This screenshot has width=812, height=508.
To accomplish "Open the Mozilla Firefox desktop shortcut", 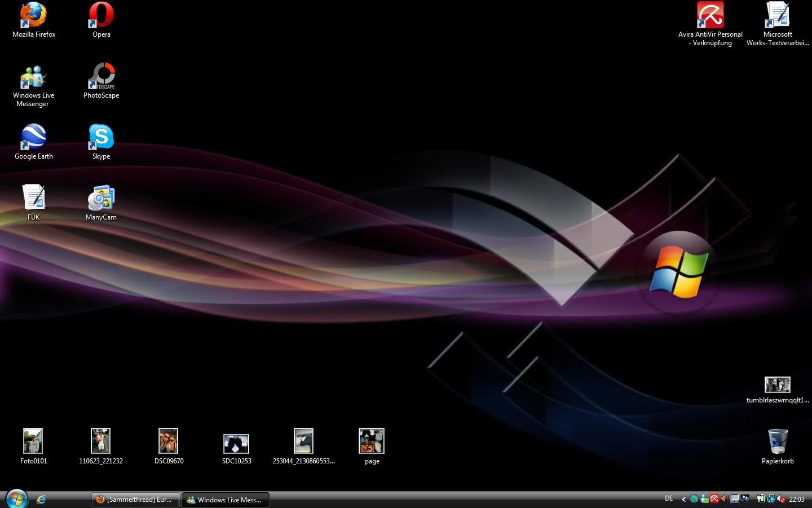I will 34,16.
